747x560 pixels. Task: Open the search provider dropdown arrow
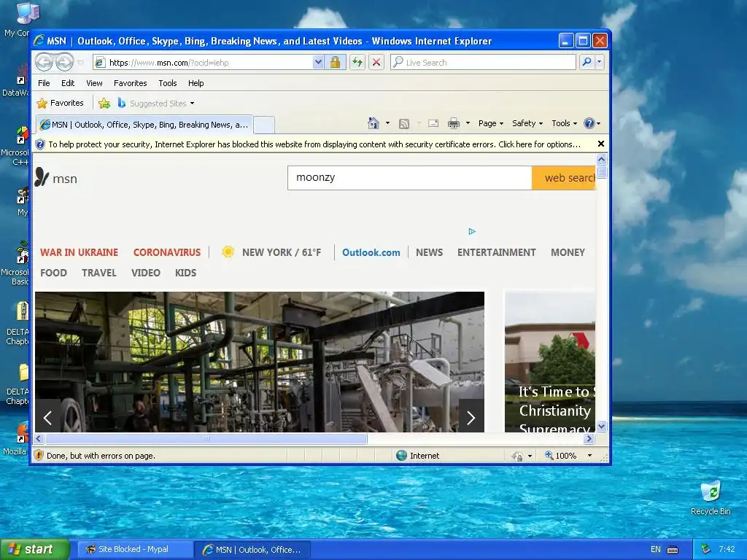(x=600, y=62)
